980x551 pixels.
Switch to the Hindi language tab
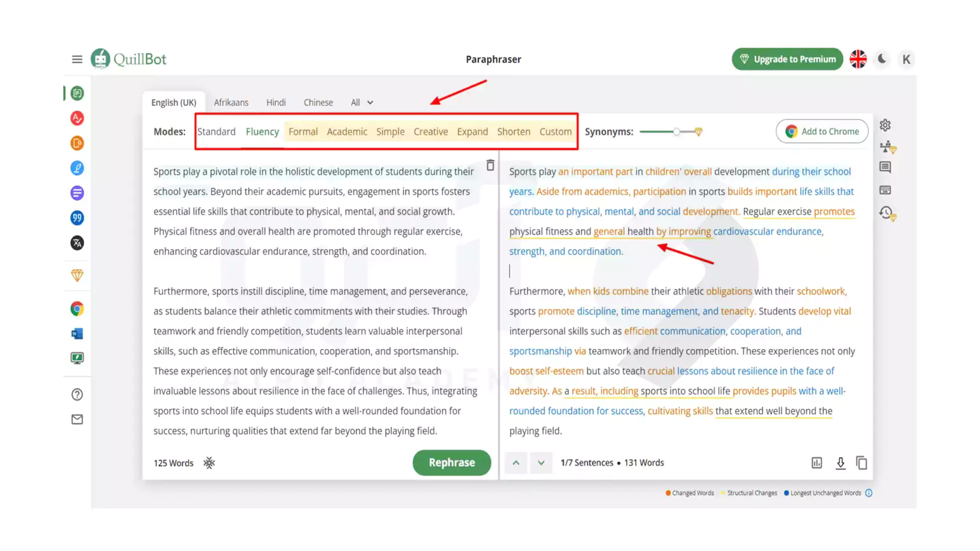276,103
